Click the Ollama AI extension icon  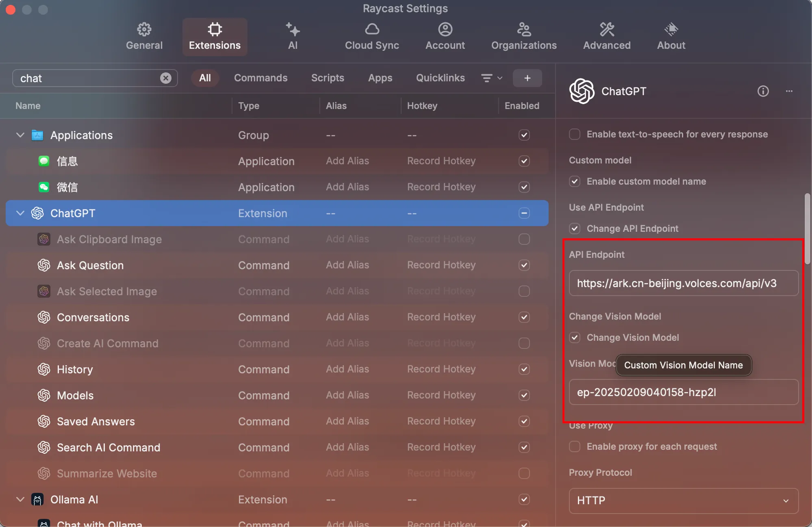pos(37,499)
